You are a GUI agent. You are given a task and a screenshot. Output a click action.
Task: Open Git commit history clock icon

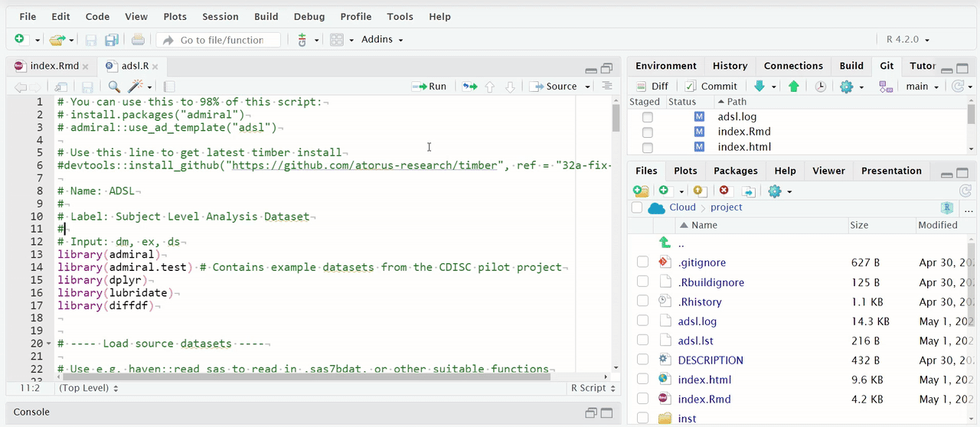click(820, 86)
